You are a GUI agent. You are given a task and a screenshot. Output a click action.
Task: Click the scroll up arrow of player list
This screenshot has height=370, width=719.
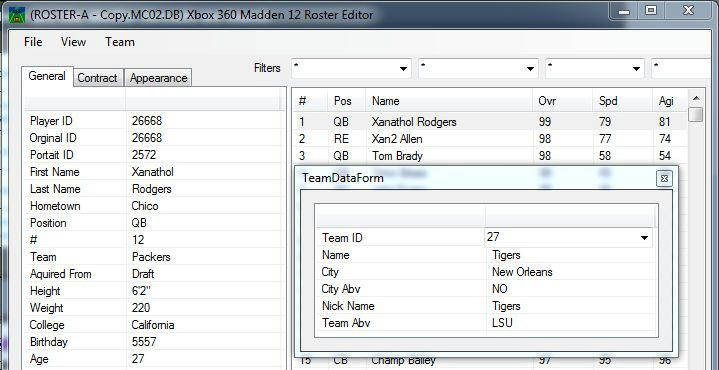(696, 98)
